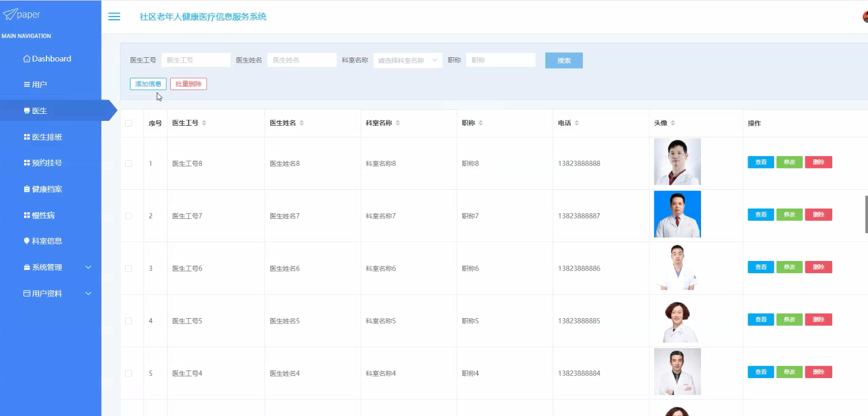Image resolution: width=868 pixels, height=416 pixels.
Task: View details for 医生工号5 row
Action: click(761, 319)
